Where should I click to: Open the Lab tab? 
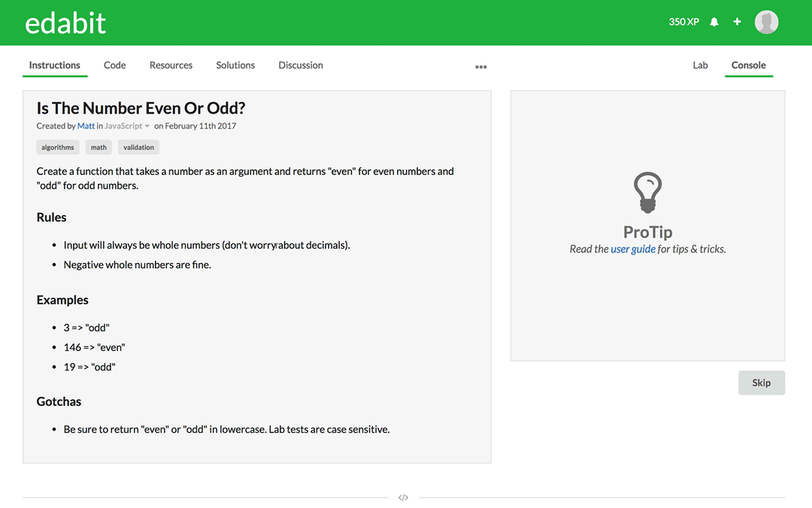pos(700,65)
